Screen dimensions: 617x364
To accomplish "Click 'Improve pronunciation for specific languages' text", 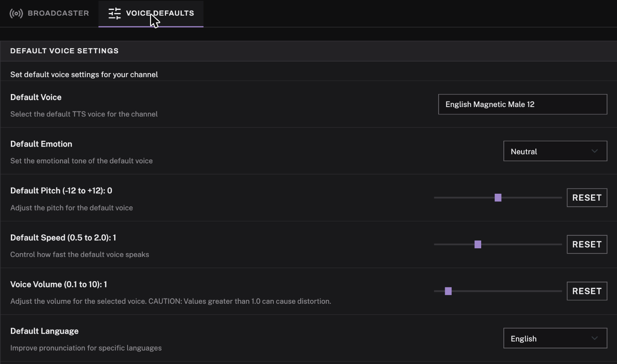I will click(x=86, y=348).
